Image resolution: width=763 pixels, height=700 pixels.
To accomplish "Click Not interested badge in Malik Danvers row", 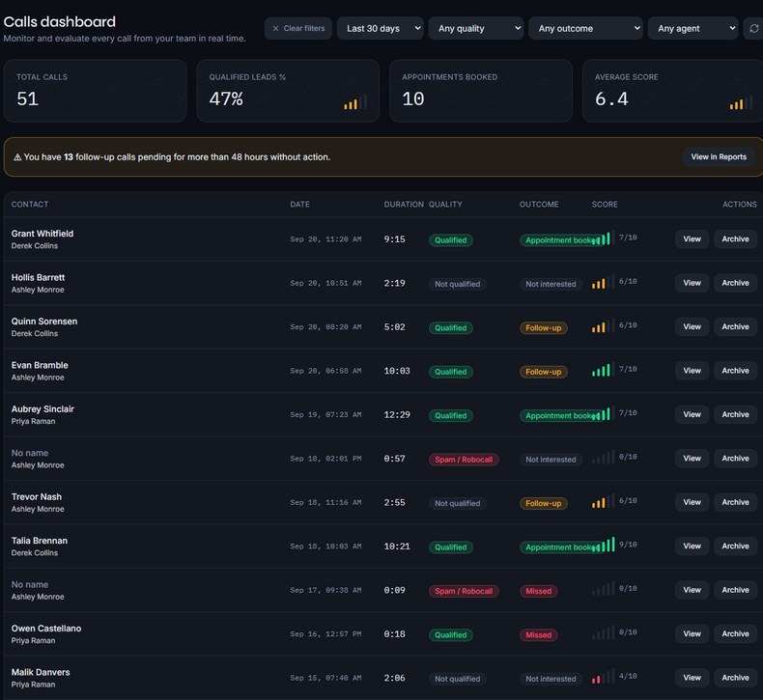I will [551, 679].
